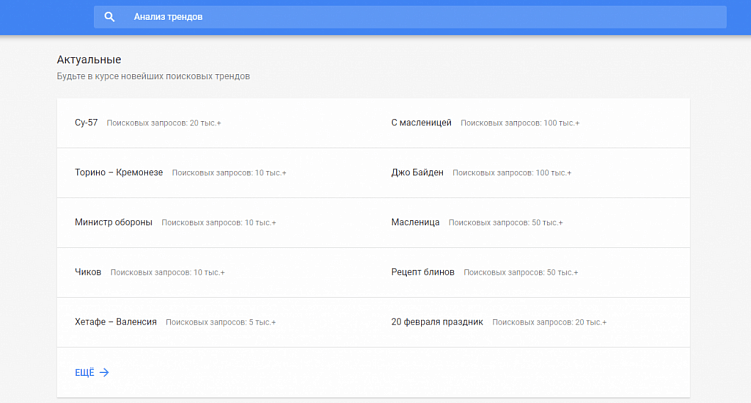The height and width of the screenshot is (403, 751).
Task: Click the 100 тыс.+ count beside Джо Байден
Action: (512, 173)
